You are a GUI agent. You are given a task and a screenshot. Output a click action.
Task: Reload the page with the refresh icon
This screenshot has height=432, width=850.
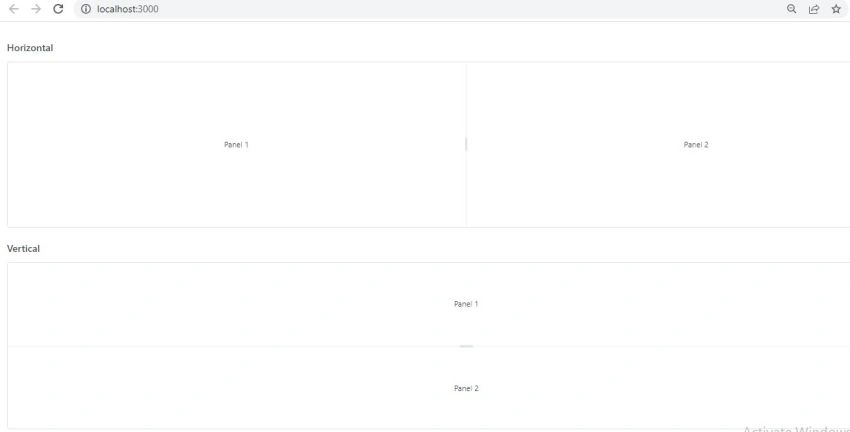58,9
